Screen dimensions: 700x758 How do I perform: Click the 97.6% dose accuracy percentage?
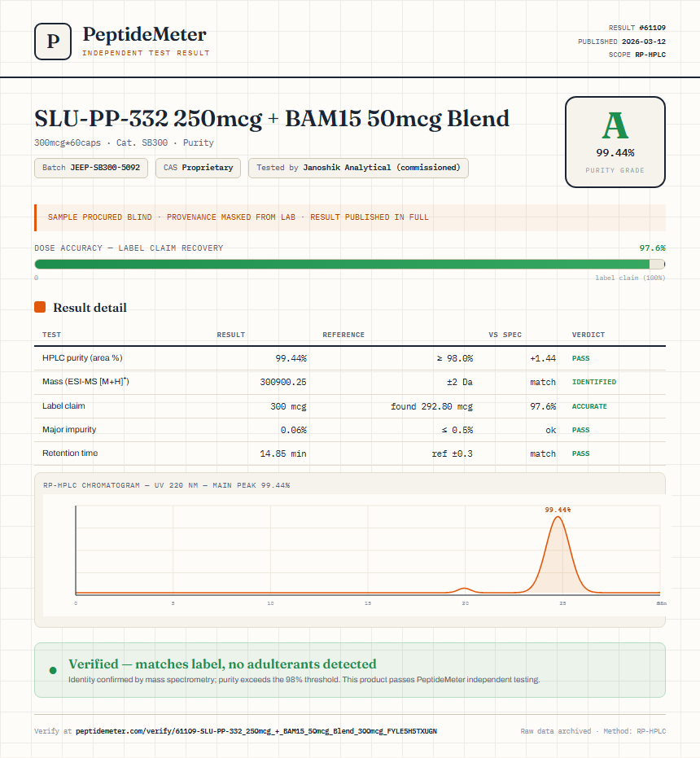pos(653,248)
